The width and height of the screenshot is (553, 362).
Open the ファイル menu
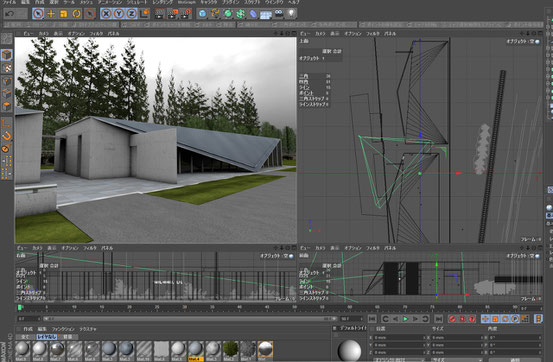(10, 2)
